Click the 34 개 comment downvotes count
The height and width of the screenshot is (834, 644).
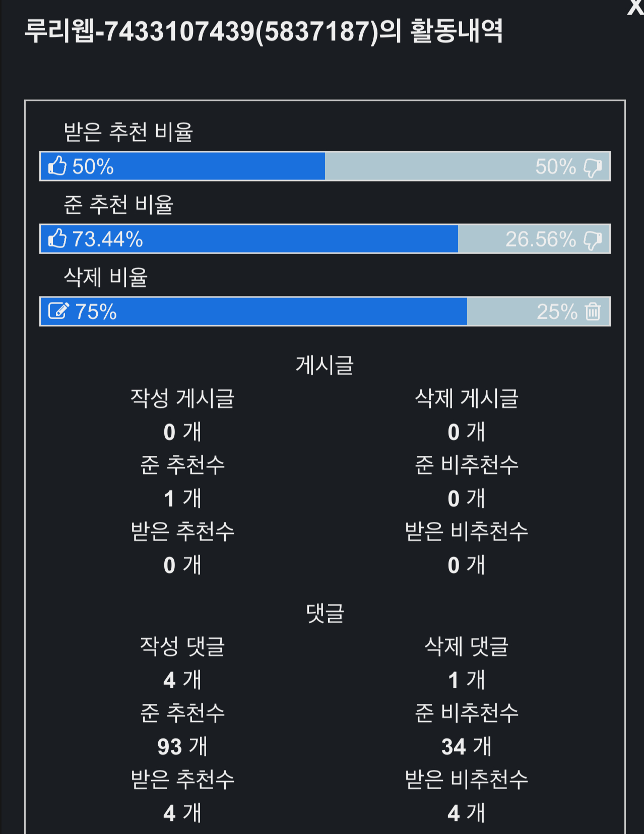[x=467, y=746]
